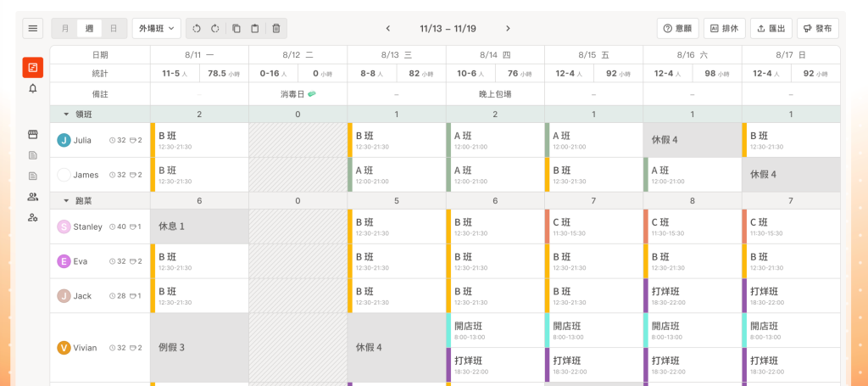Switch to 月 month view
868x386 pixels.
[x=65, y=28]
